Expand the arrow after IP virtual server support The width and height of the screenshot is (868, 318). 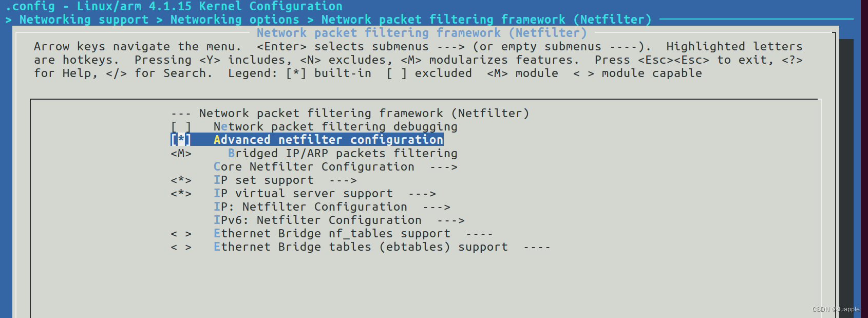[x=422, y=194]
